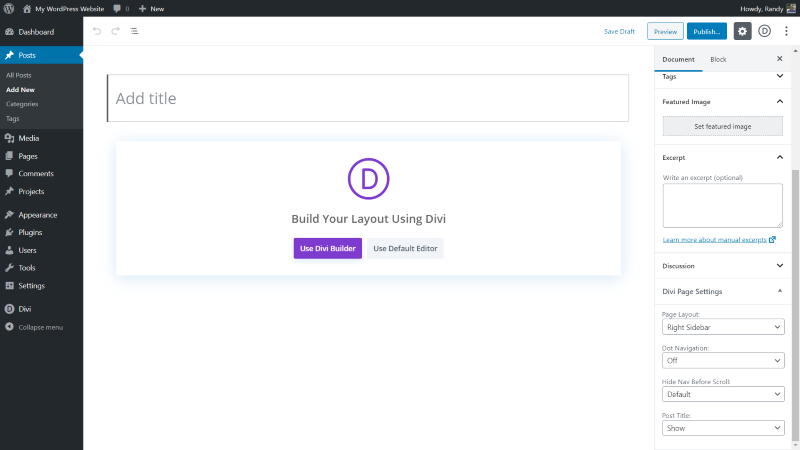The height and width of the screenshot is (450, 800).
Task: Open the Appearance menu
Action: pos(41,215)
